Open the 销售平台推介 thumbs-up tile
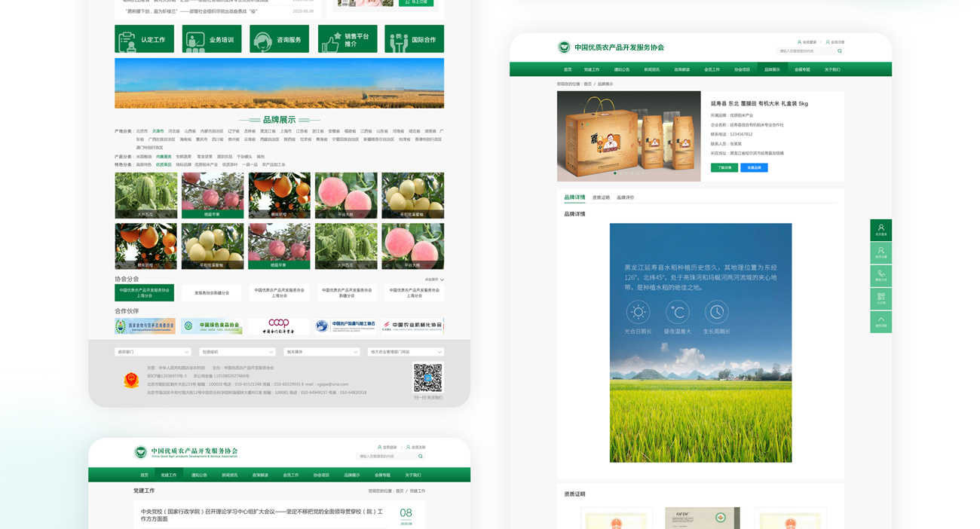 click(347, 39)
